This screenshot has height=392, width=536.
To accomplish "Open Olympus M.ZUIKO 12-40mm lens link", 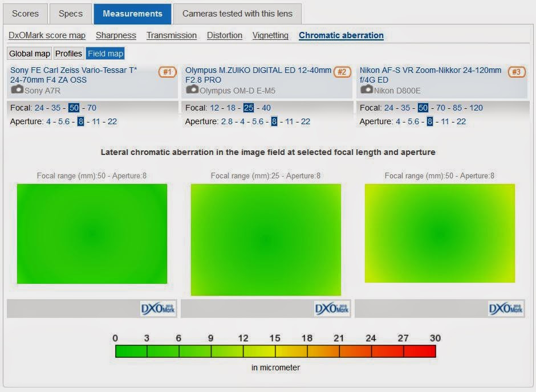I will [258, 75].
